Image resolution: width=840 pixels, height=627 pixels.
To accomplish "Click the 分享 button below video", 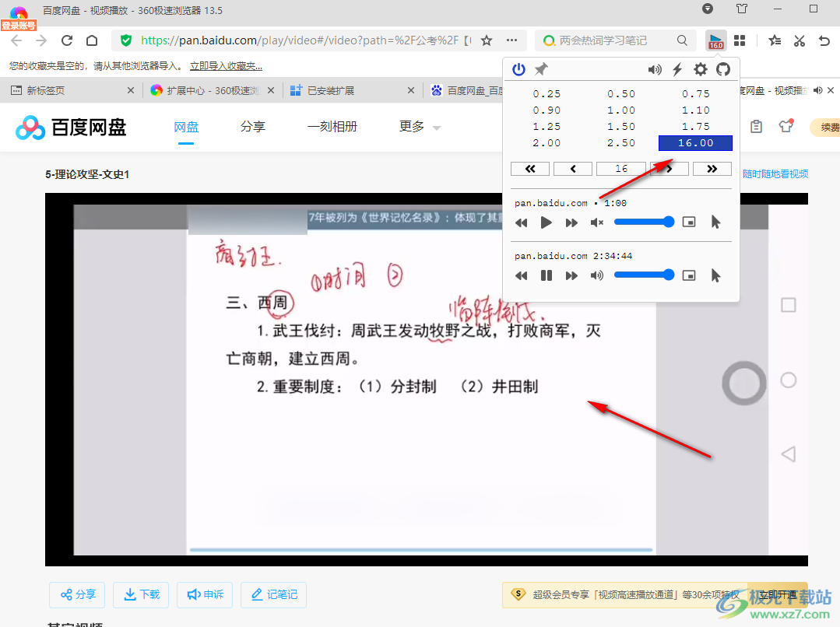I will click(x=78, y=595).
